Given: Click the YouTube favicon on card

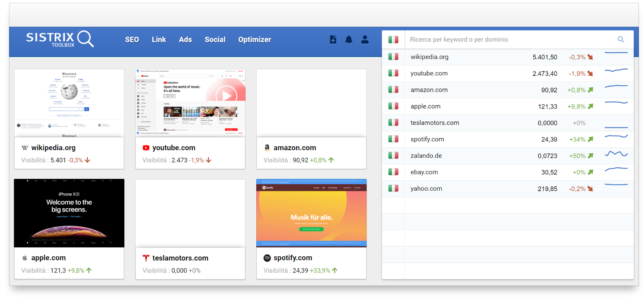Looking at the screenshot, I should pyautogui.click(x=146, y=148).
